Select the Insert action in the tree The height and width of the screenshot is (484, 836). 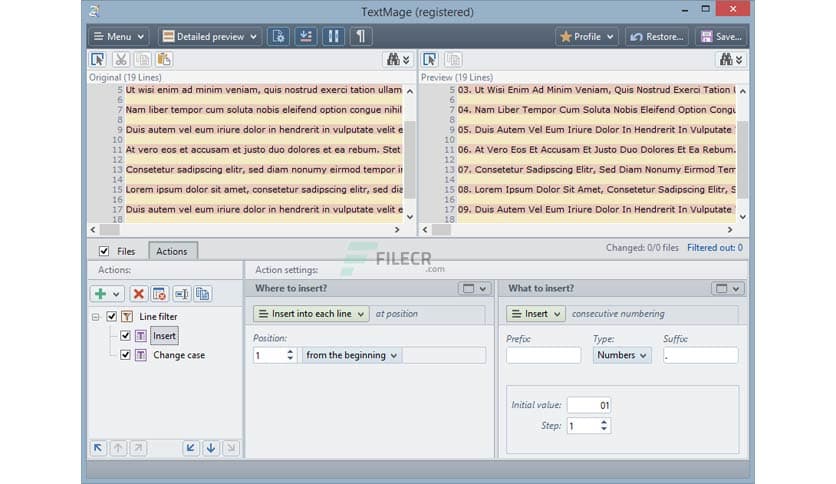(164, 336)
